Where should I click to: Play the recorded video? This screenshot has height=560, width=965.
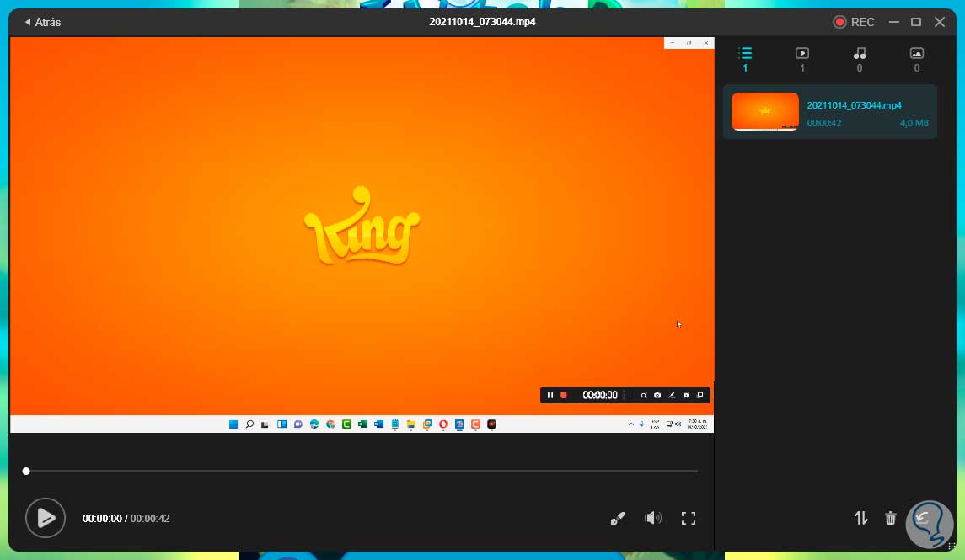pyautogui.click(x=45, y=518)
